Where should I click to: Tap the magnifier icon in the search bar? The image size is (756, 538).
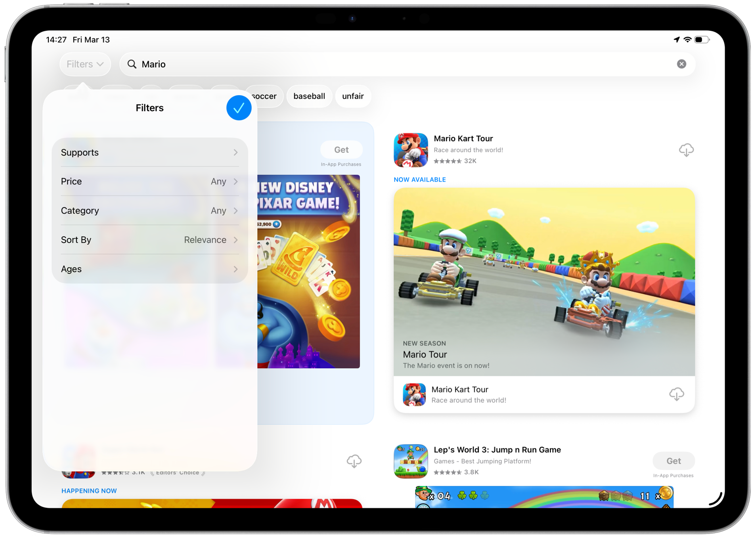pyautogui.click(x=131, y=64)
